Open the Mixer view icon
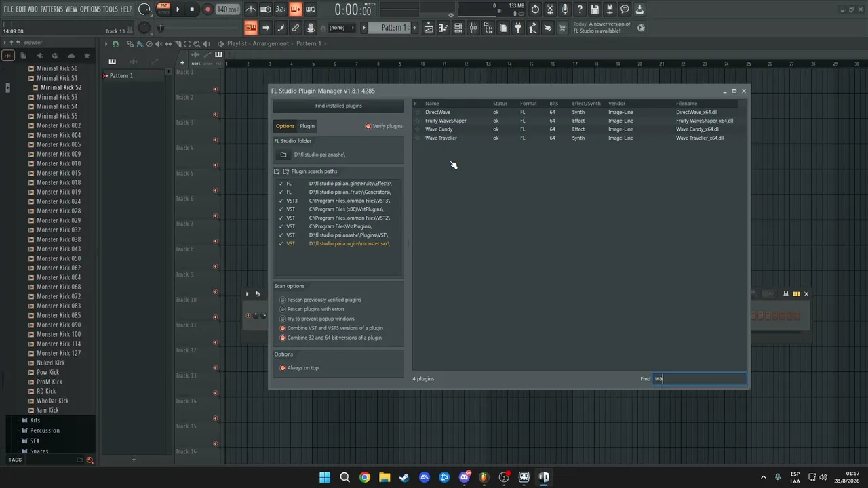Screen dimensions: 868x488 473,28
